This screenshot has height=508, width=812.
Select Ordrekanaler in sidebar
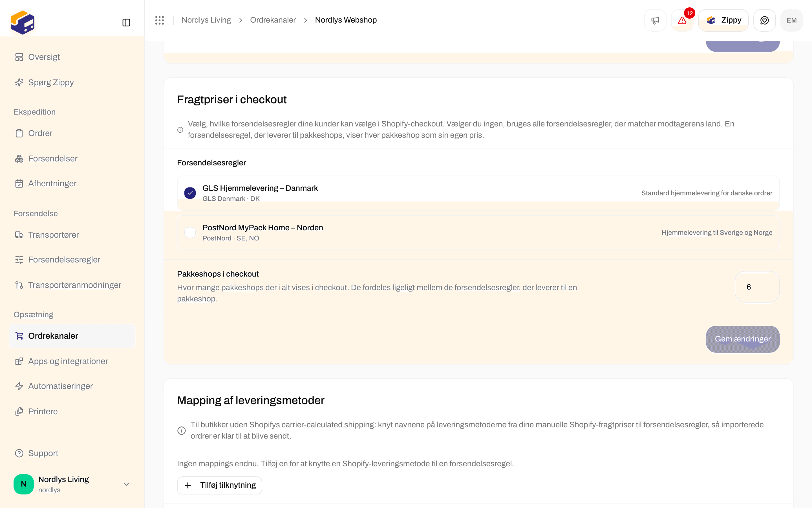72,336
